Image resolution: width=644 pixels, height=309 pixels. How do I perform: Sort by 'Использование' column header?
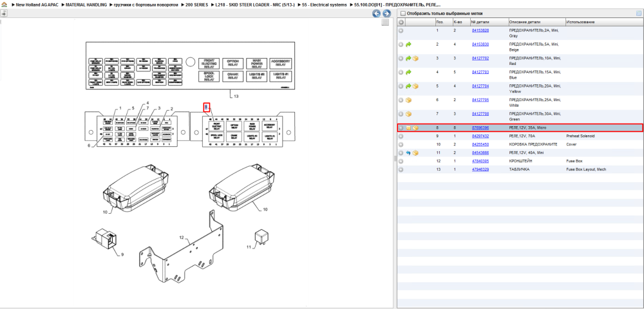(604, 22)
